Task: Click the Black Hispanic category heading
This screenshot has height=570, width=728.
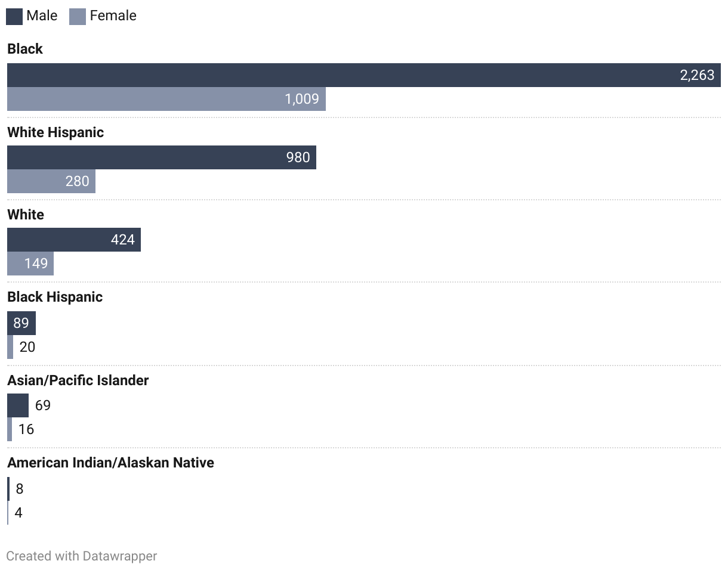Action: click(55, 297)
